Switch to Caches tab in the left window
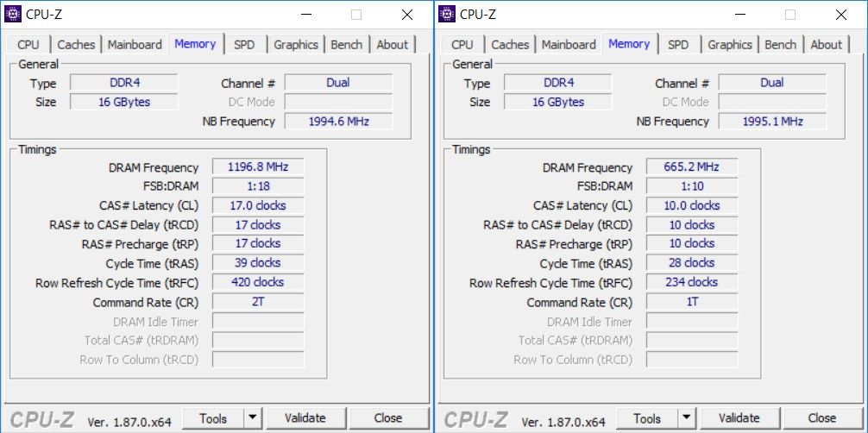 click(76, 45)
